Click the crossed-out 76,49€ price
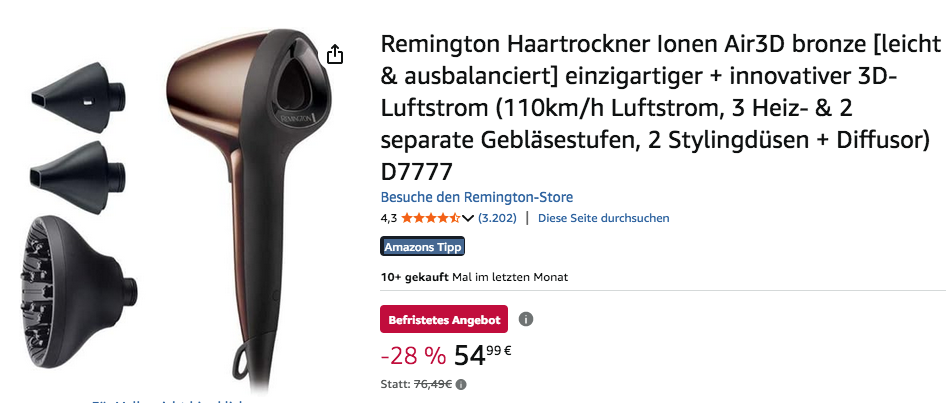Screen dimensions: 946x403 click(433, 384)
